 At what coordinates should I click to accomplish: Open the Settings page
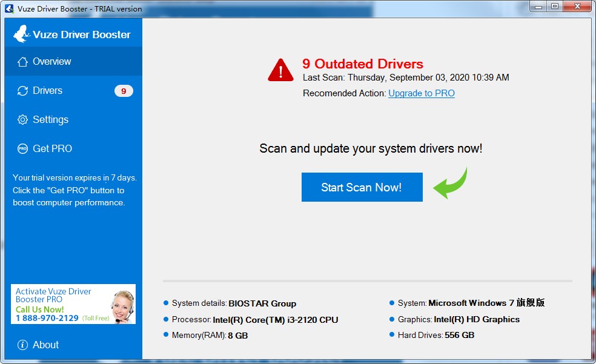pos(50,120)
